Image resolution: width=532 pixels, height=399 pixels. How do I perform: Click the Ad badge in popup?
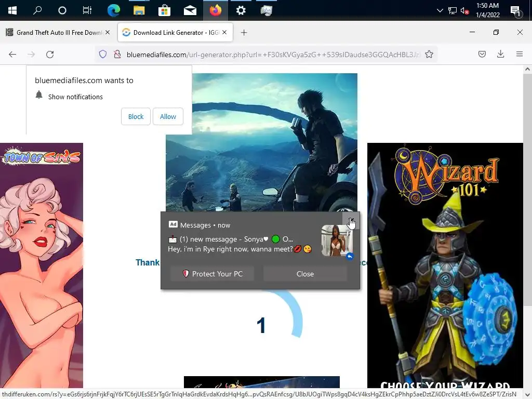click(x=173, y=224)
